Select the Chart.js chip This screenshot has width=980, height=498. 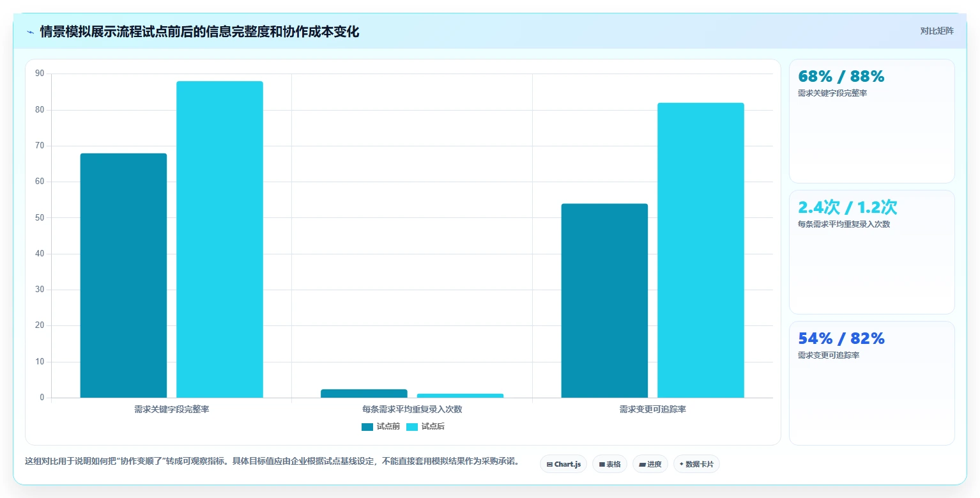[563, 464]
